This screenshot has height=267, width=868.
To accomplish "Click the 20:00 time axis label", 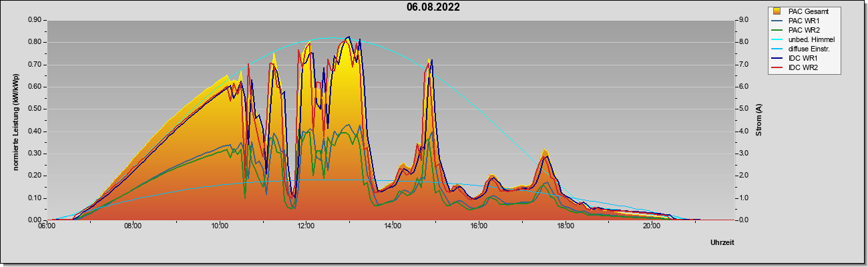I will 652,227.
